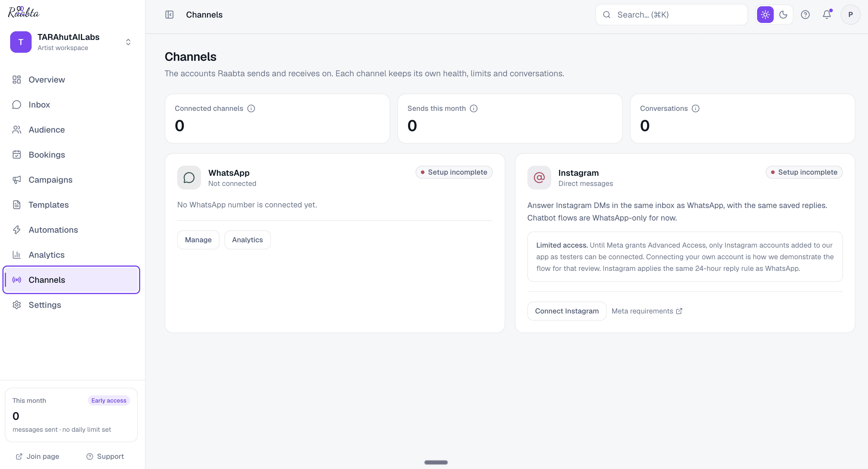This screenshot has width=868, height=469.
Task: Open Campaigns from sidebar
Action: (71, 180)
